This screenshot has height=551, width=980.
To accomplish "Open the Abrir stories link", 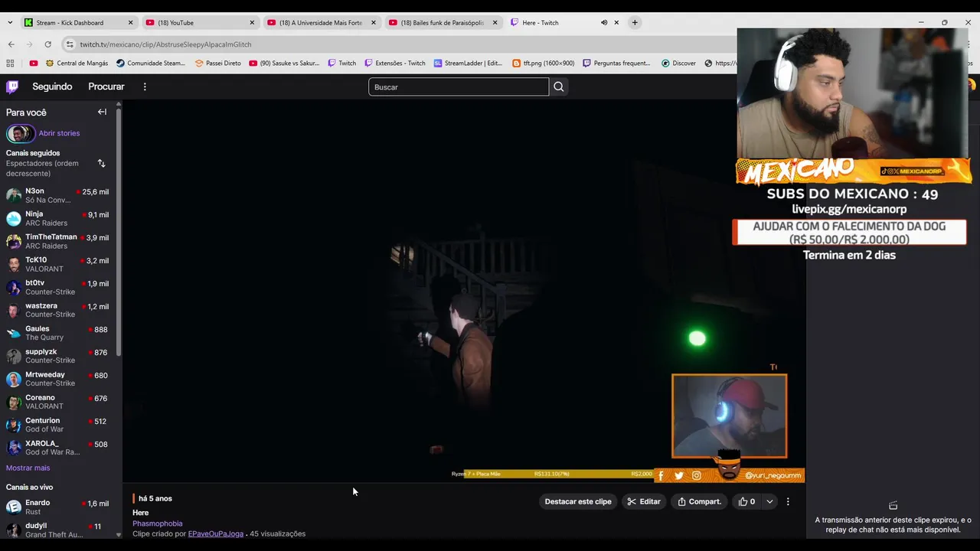I will click(x=59, y=133).
